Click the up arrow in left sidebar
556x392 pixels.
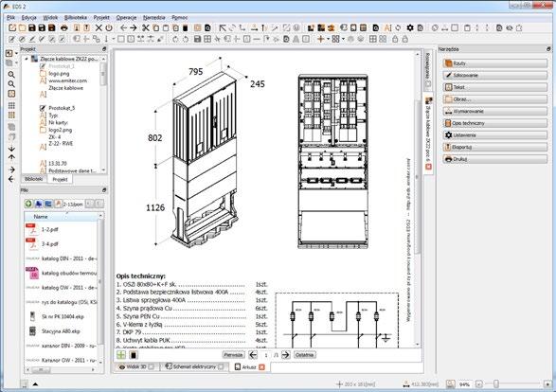click(11, 157)
